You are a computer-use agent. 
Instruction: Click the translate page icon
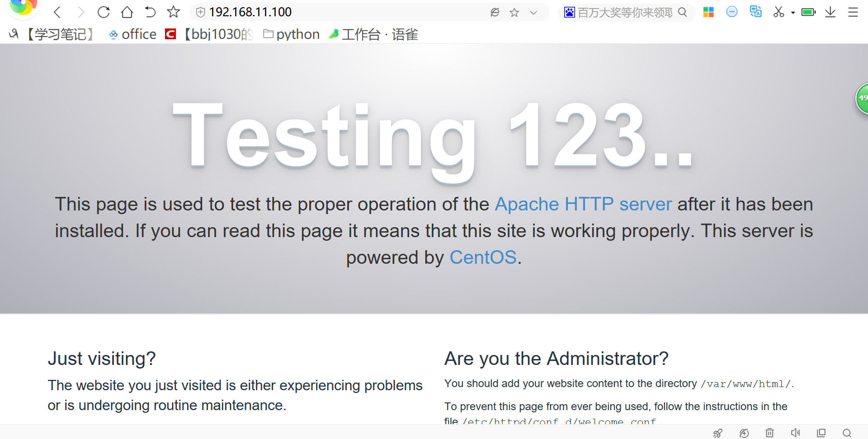[x=755, y=12]
